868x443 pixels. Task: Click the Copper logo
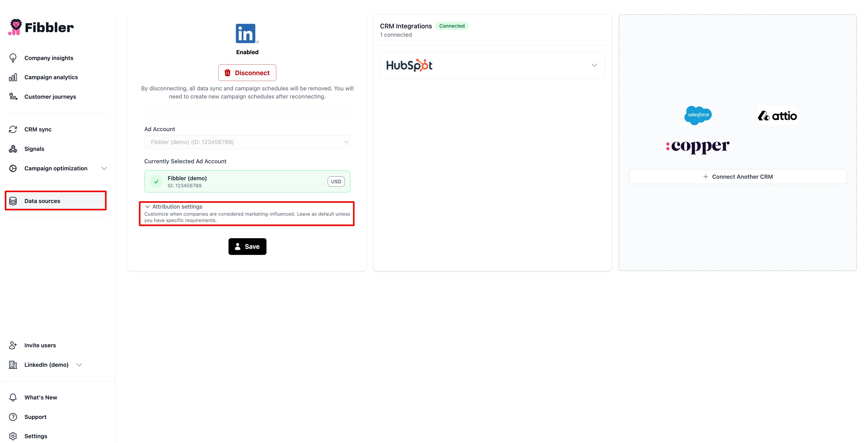pos(697,146)
